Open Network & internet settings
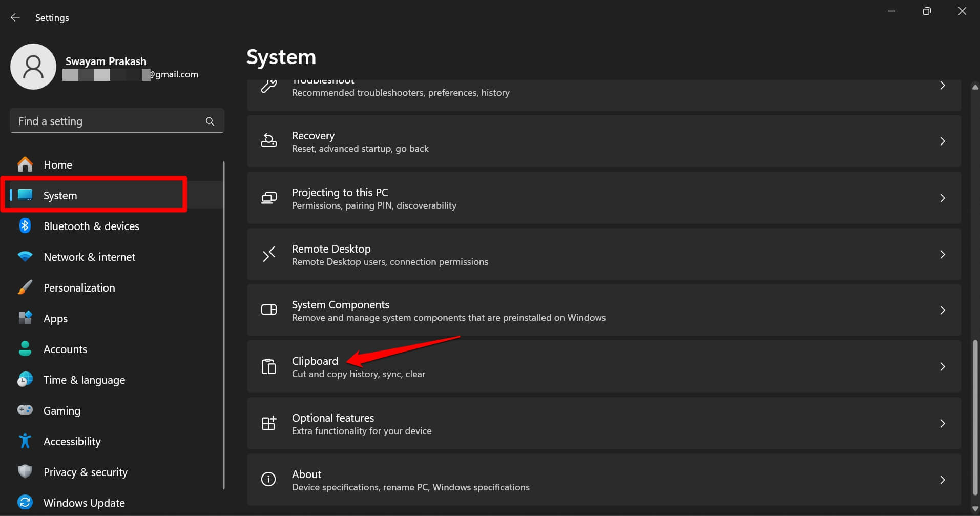Screen dimensions: 980x516 coord(89,257)
